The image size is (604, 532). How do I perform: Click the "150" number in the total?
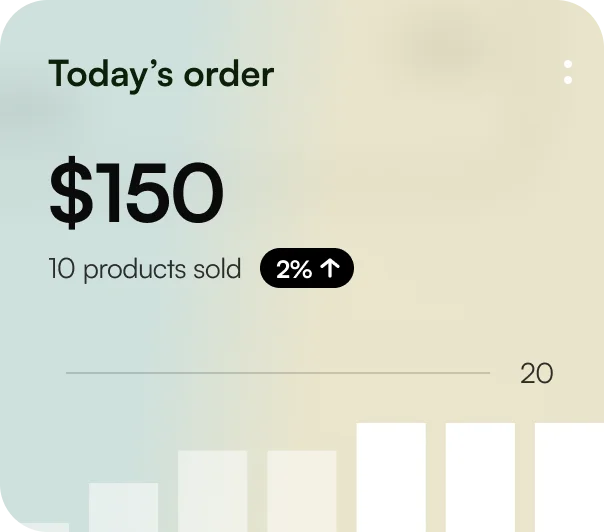(161, 192)
